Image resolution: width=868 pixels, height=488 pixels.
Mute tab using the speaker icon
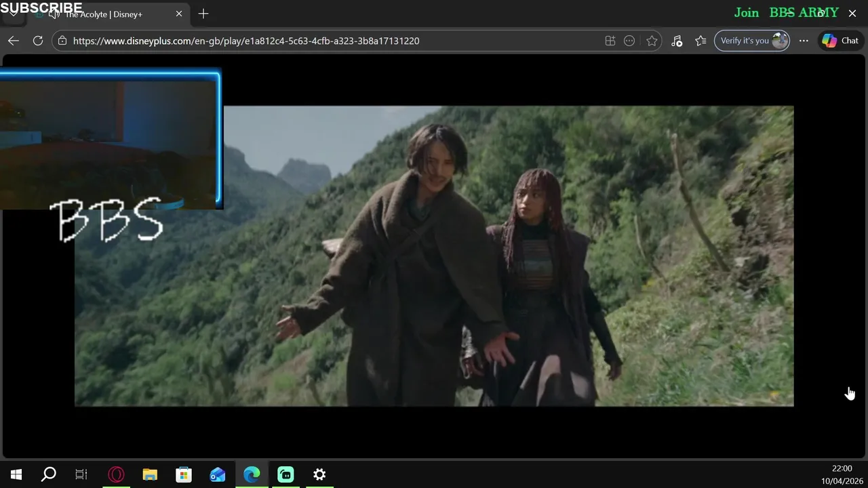coord(55,14)
